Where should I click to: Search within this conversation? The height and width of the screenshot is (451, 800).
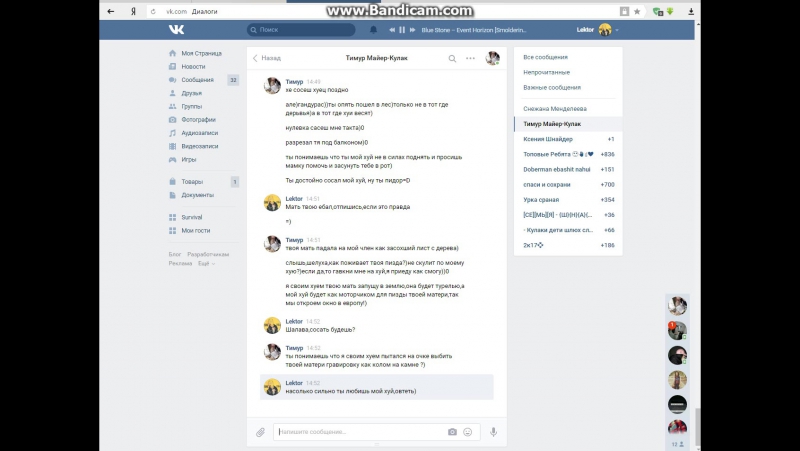coord(452,59)
